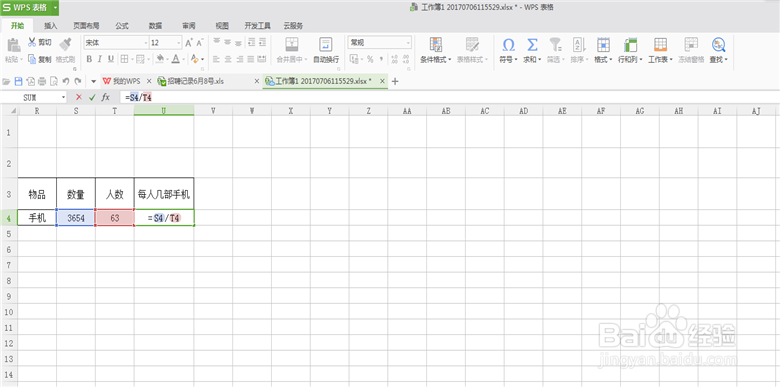The width and height of the screenshot is (780, 387).
Task: Click the fx insert function button
Action: (x=105, y=97)
